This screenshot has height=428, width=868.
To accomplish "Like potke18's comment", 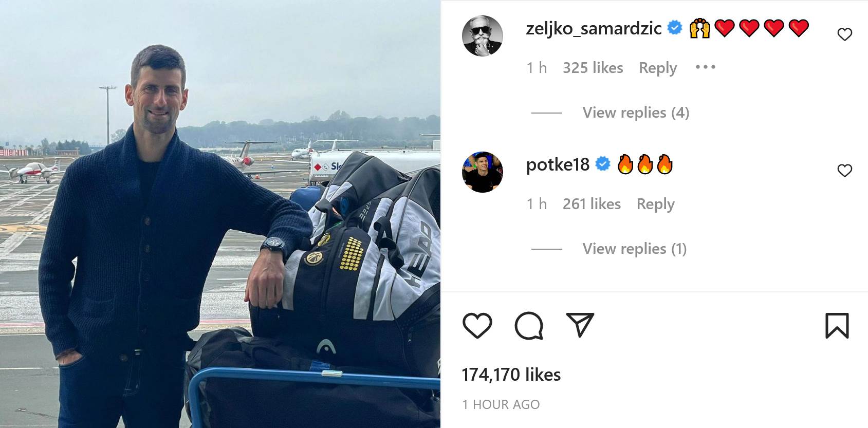I will pyautogui.click(x=844, y=171).
